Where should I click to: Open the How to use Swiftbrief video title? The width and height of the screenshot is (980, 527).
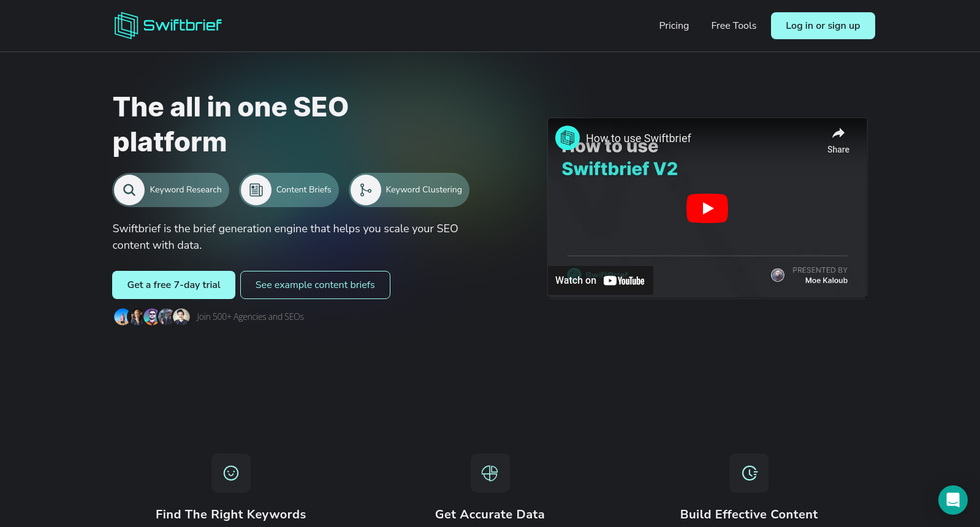638,138
